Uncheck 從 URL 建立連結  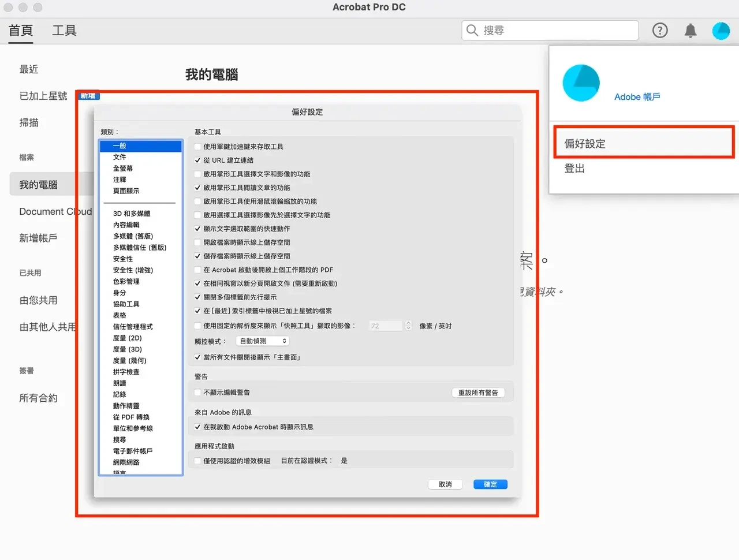point(197,160)
